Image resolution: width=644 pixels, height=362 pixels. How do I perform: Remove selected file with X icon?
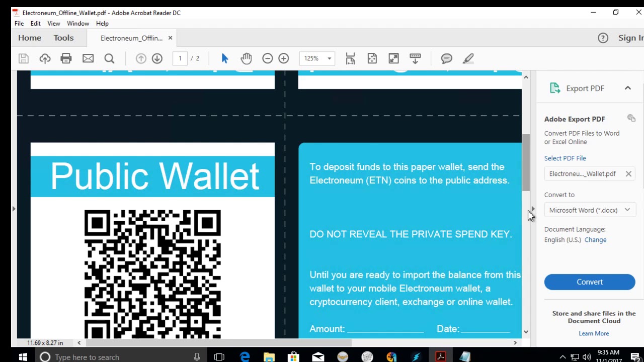click(x=628, y=173)
